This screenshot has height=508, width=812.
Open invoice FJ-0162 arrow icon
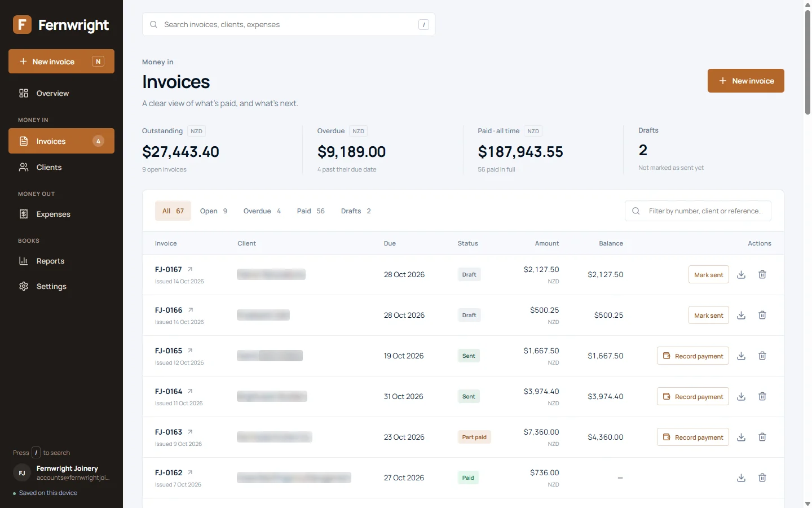(x=190, y=472)
